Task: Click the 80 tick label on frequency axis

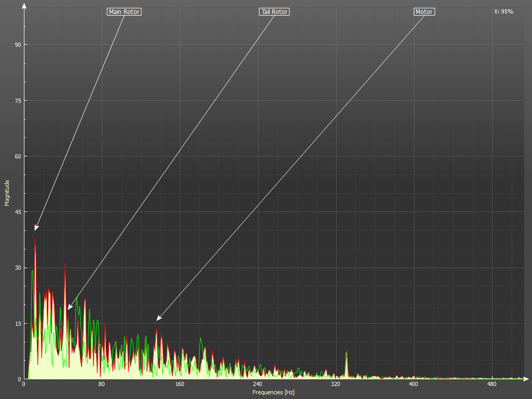Action: pos(102,384)
